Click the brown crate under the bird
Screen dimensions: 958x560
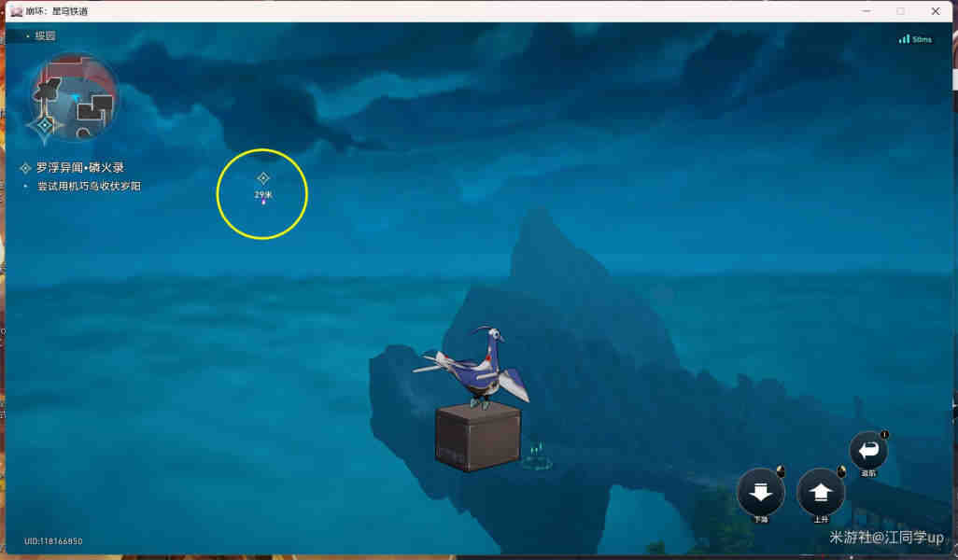point(477,437)
